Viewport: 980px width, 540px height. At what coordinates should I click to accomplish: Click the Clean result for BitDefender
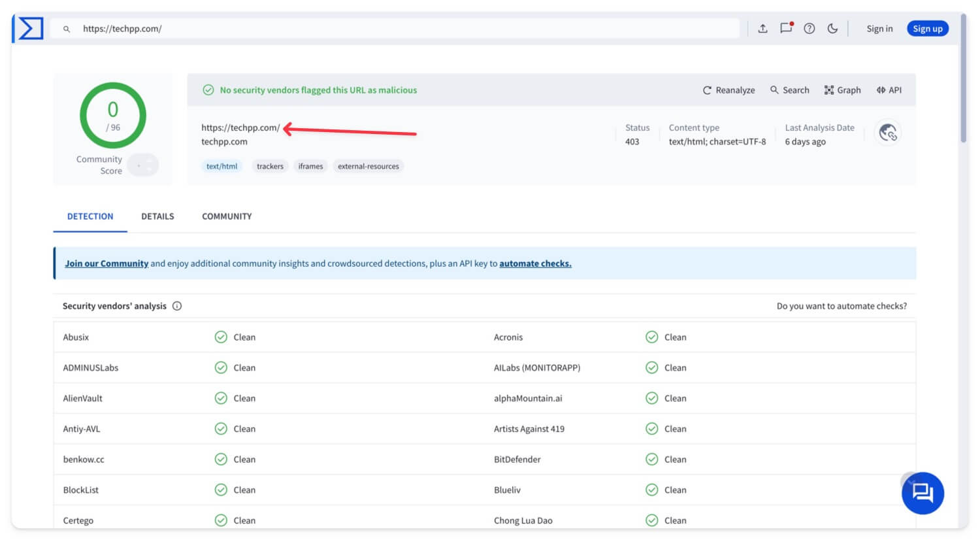tap(676, 460)
